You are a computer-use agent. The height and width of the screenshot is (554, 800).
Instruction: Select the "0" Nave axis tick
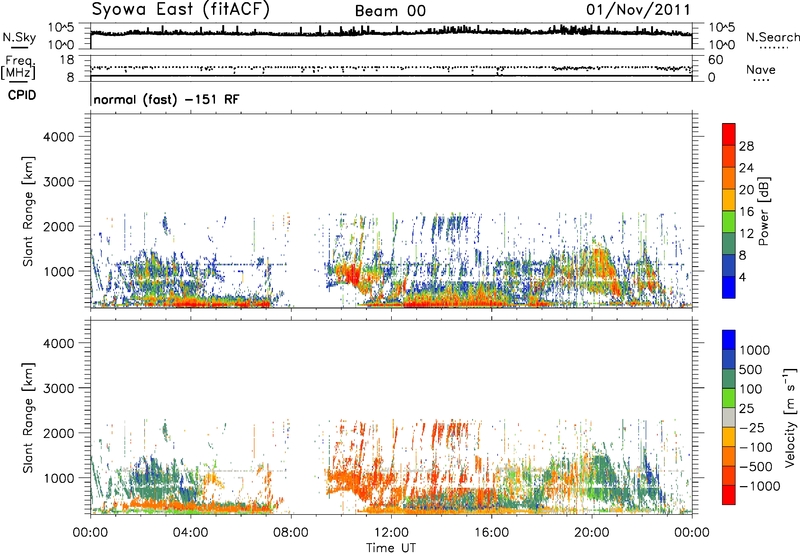712,78
